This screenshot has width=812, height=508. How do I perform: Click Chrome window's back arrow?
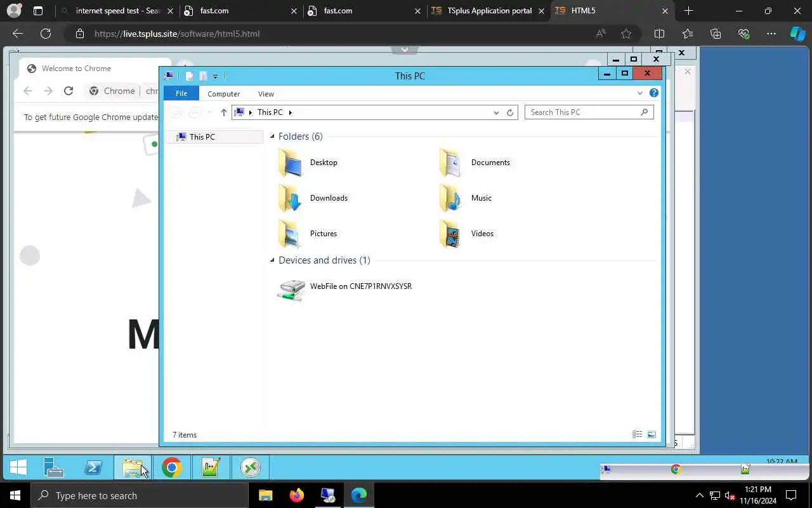[x=28, y=91]
